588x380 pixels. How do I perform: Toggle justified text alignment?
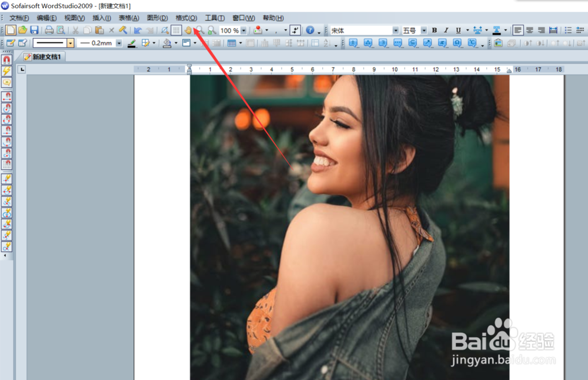(553, 31)
